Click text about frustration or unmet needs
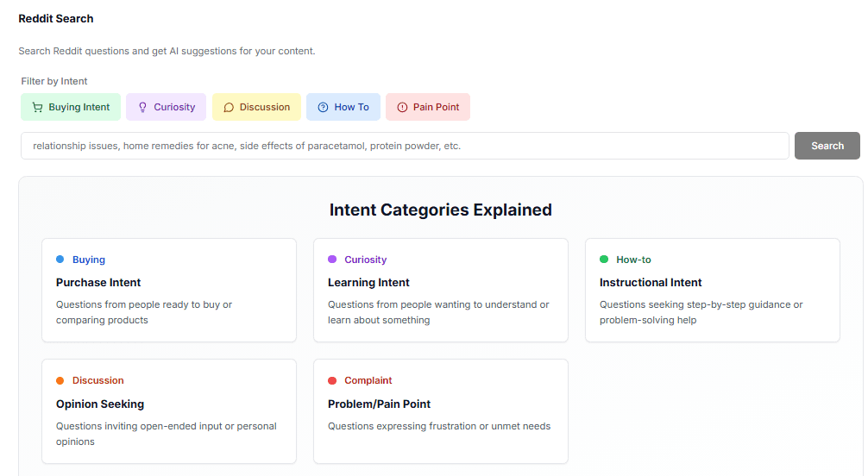 [x=439, y=426]
